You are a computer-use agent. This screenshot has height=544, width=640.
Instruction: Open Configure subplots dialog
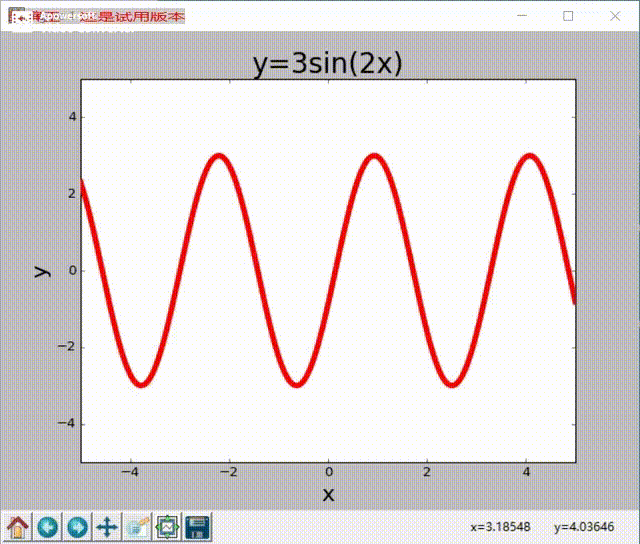[x=167, y=526]
